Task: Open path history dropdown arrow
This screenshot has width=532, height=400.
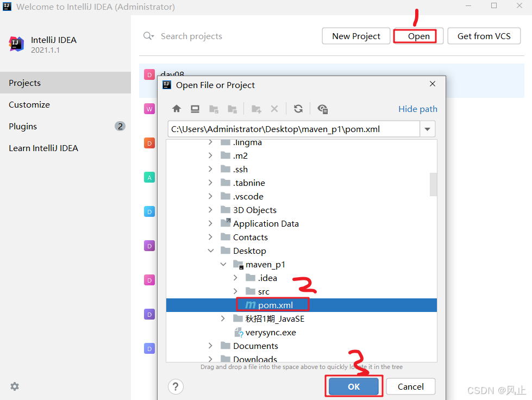Action: pyautogui.click(x=428, y=129)
